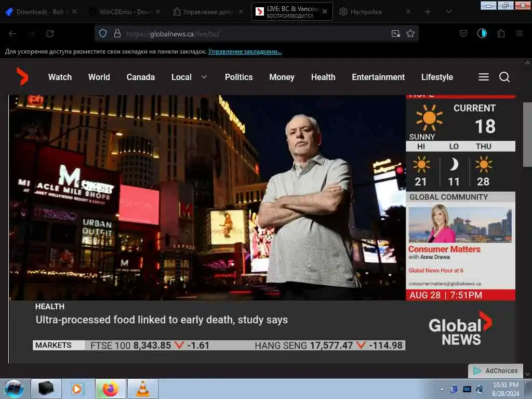Click the address bar URL field
The height and width of the screenshot is (399, 532).
[258, 34]
